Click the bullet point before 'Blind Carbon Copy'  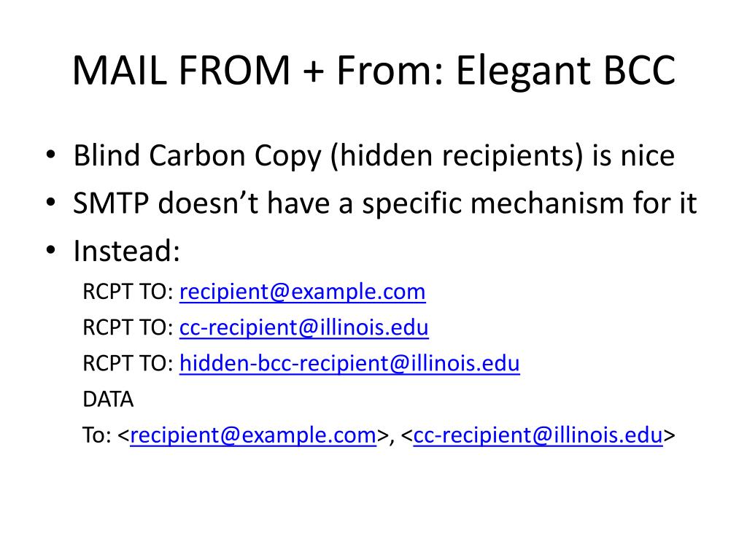click(50, 155)
